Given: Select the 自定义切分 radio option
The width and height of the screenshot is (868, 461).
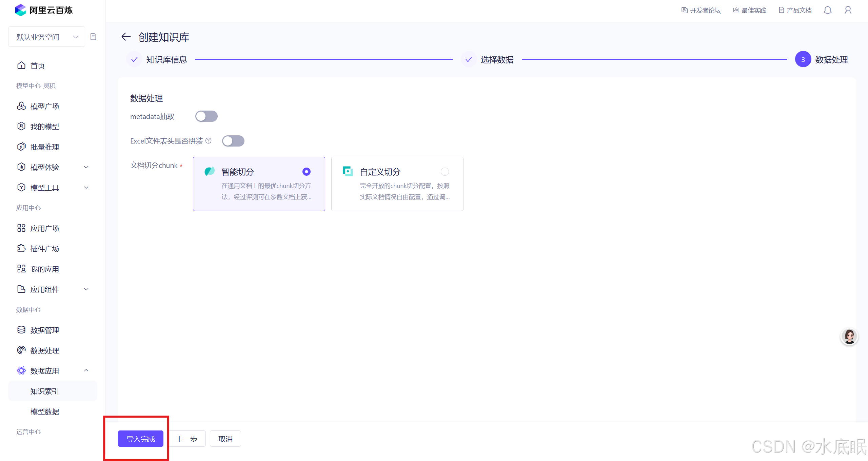Looking at the screenshot, I should point(445,172).
